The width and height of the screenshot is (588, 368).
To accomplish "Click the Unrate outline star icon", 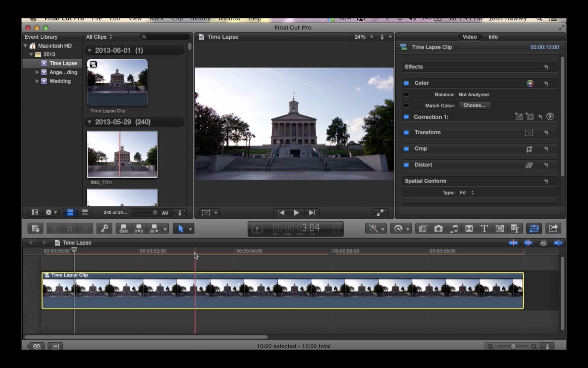I will point(70,229).
